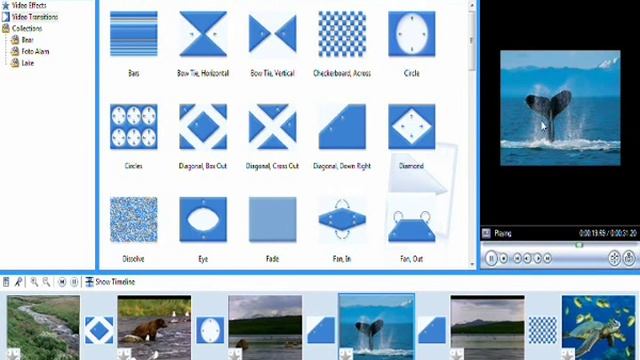This screenshot has width=640, height=360.
Task: Click the Narrate Timeline microphone icon
Action: [x=18, y=282]
